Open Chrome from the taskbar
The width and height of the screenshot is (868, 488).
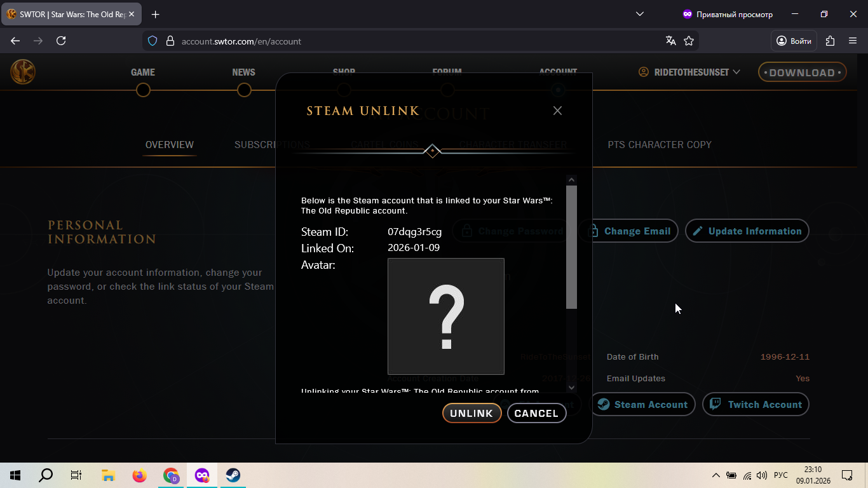[171, 475]
